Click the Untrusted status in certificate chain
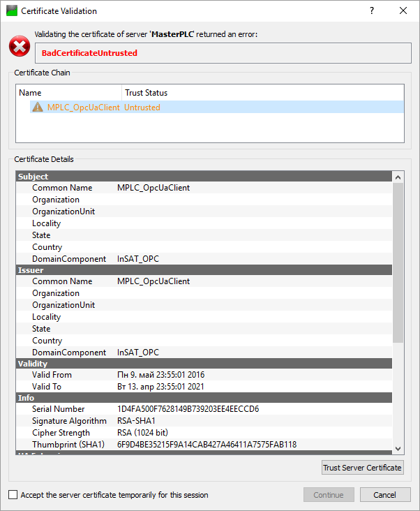The image size is (420, 511). tap(142, 108)
